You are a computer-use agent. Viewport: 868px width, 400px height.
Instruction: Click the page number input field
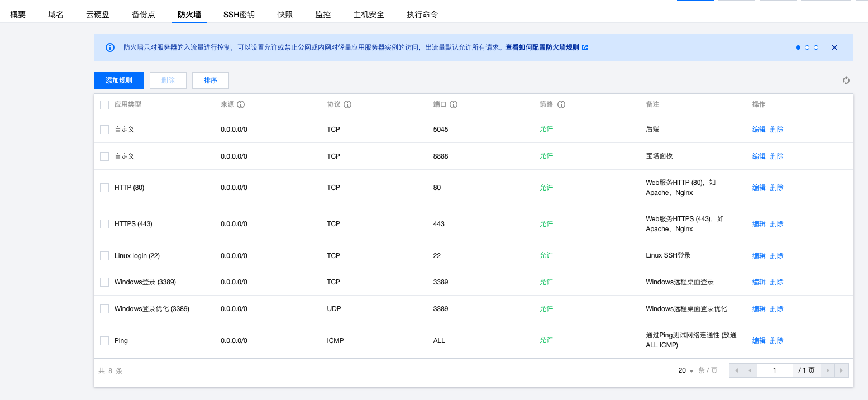click(775, 370)
